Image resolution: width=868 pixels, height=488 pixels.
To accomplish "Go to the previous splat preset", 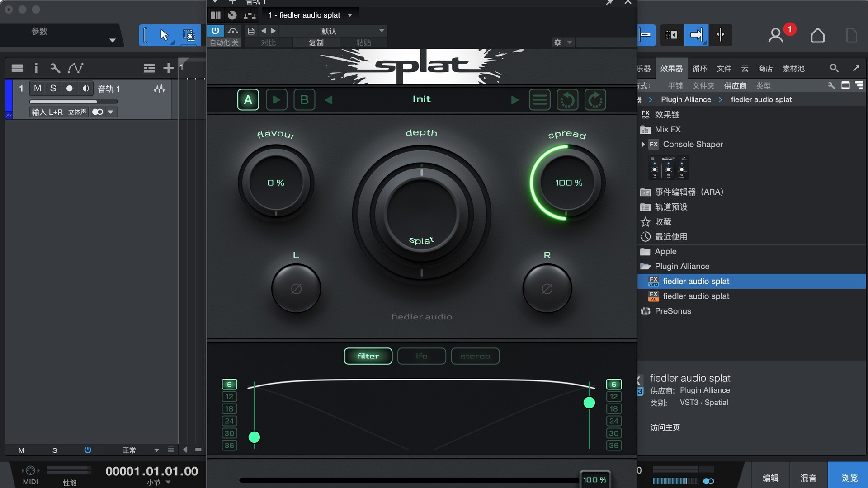I will 329,99.
